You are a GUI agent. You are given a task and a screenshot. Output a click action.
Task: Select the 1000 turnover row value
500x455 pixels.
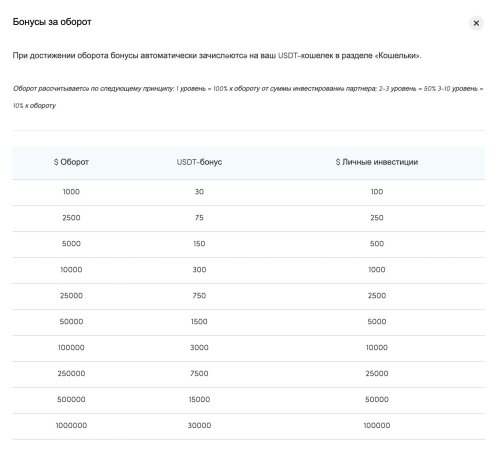point(71,192)
